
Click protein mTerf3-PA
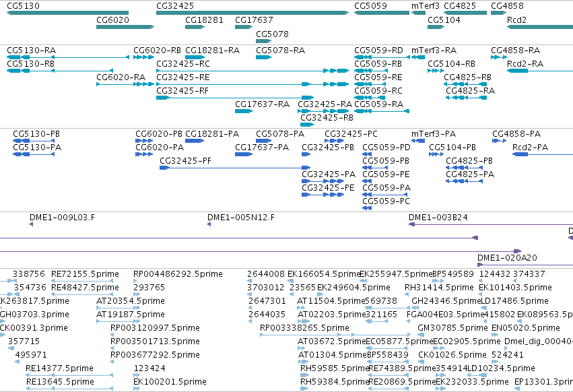click(418, 141)
